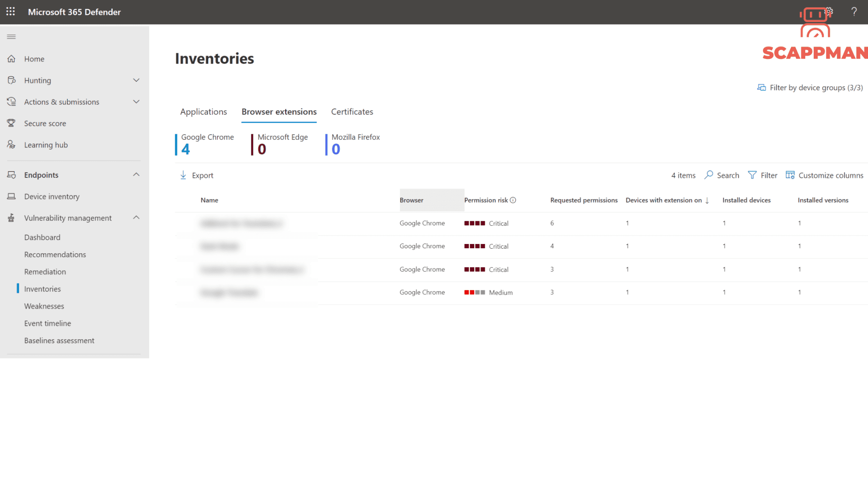Open the Microsoft 365 app launcher
The width and height of the screenshot is (868, 488).
[10, 12]
